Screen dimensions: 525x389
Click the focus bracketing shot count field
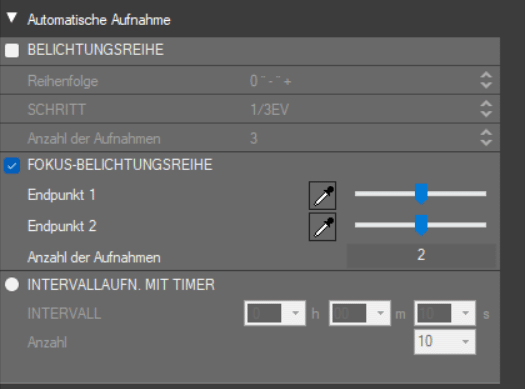(x=421, y=256)
